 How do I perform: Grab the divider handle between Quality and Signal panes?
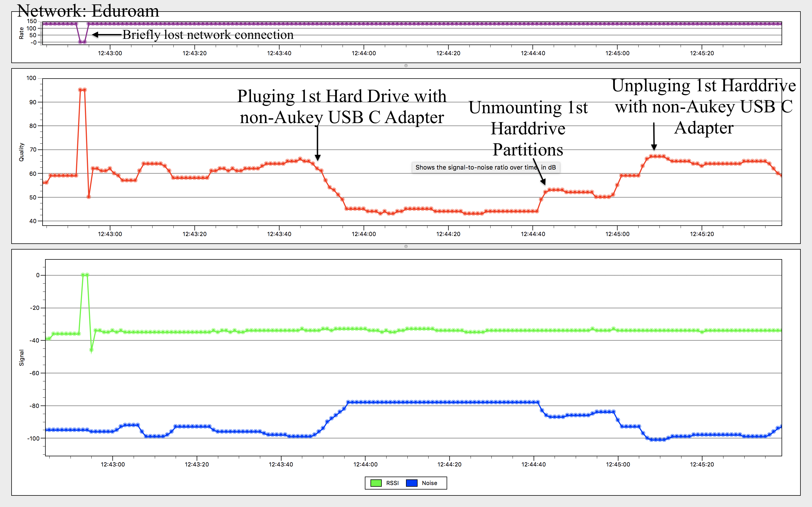click(406, 246)
